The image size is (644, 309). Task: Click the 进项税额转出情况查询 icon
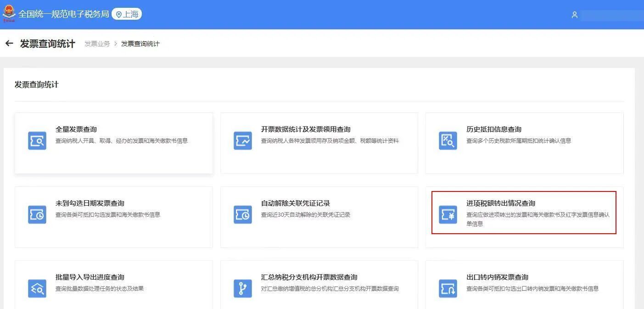tap(448, 215)
